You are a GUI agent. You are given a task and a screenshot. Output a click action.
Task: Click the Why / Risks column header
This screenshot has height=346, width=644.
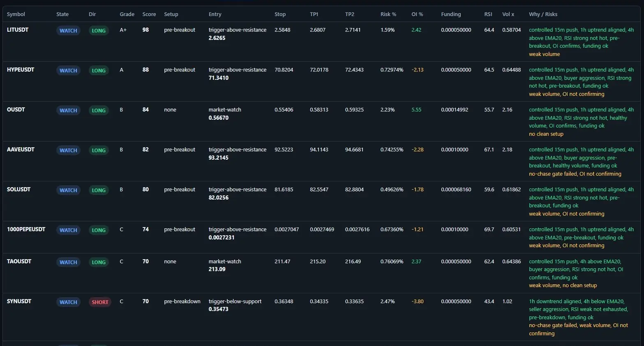click(x=543, y=14)
